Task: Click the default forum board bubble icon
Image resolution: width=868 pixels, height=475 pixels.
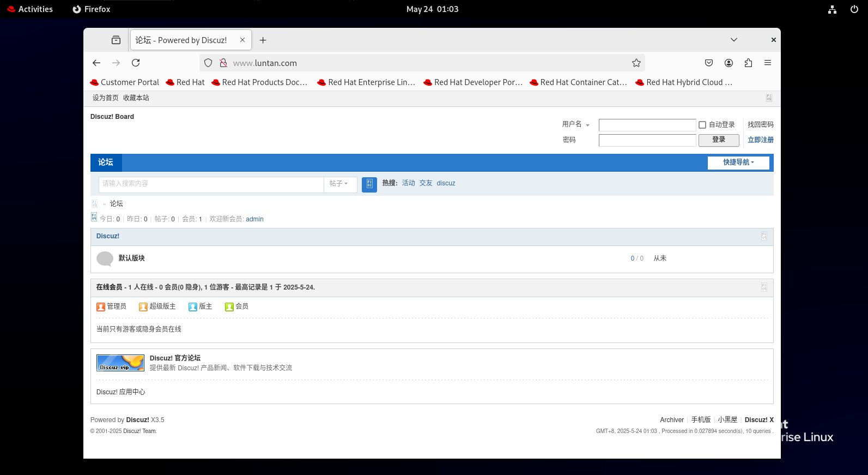Action: tap(105, 258)
